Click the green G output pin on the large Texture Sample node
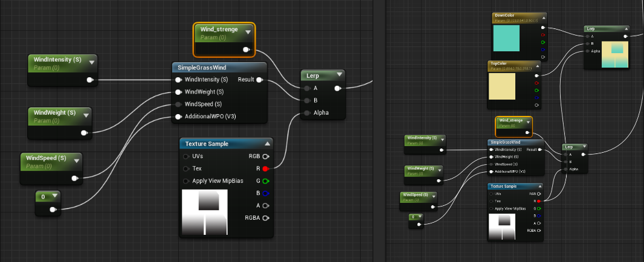This screenshot has width=644, height=262. (x=266, y=181)
